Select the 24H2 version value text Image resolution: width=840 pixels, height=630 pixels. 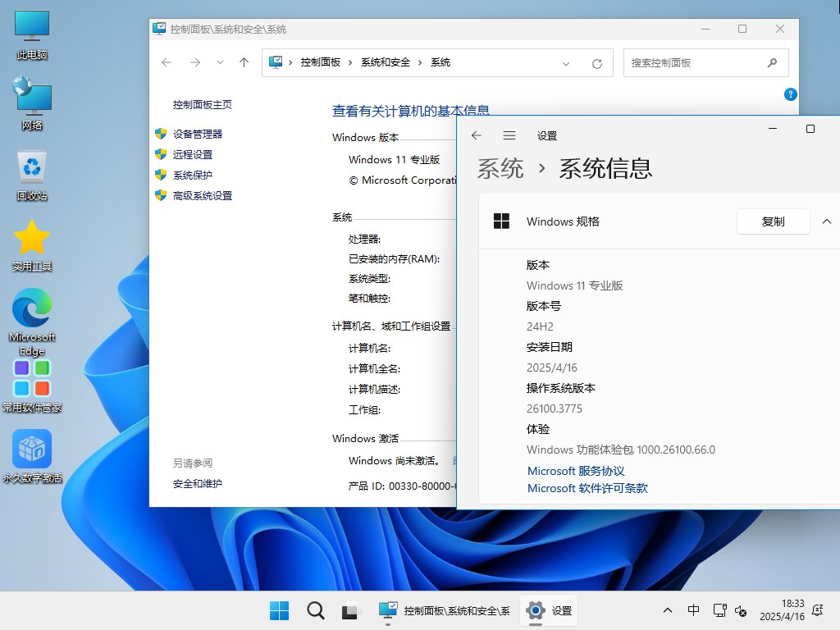[x=540, y=326]
